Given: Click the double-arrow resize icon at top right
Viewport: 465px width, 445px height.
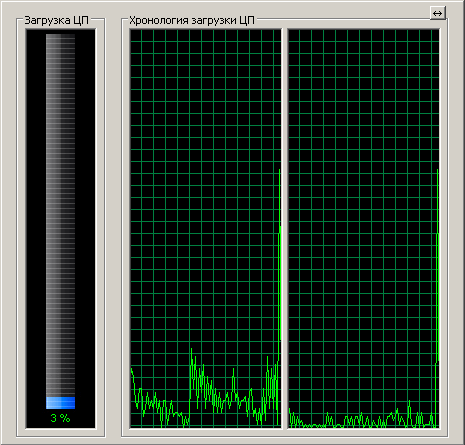Looking at the screenshot, I should (437, 13).
